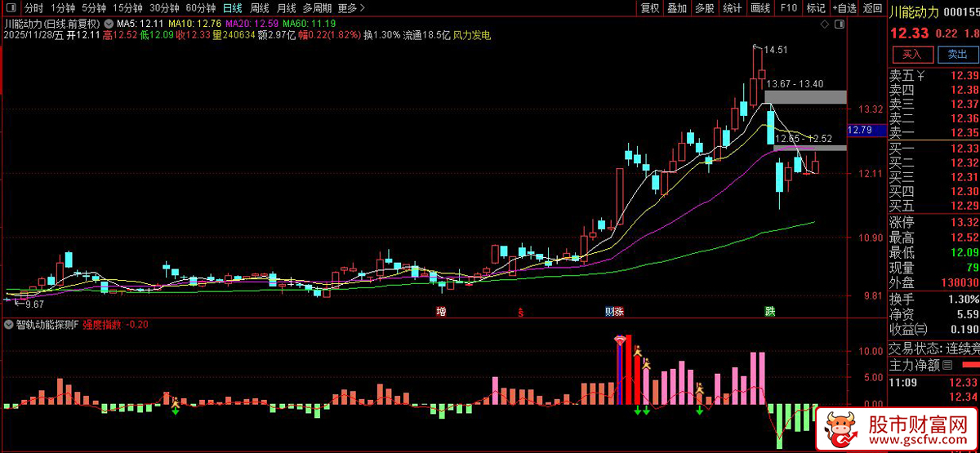Click the 叠加 overlay button
Image resolution: width=980 pixels, height=453 pixels.
(677, 8)
